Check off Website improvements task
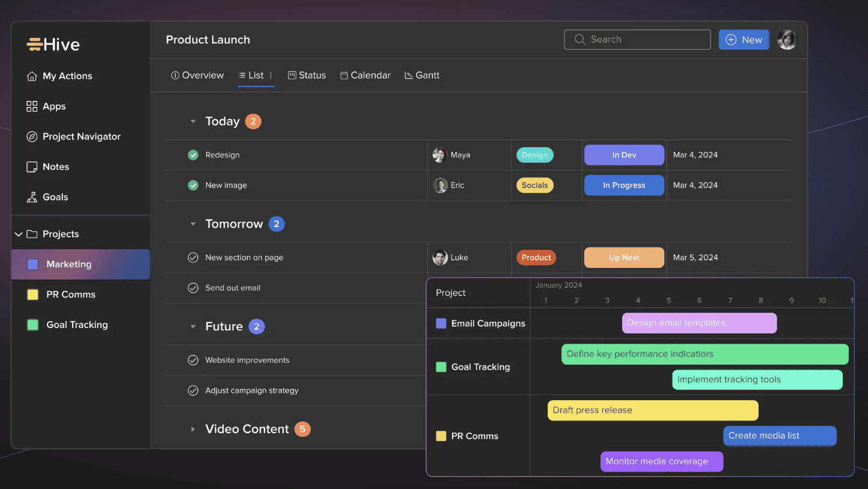868x489 pixels. tap(193, 360)
